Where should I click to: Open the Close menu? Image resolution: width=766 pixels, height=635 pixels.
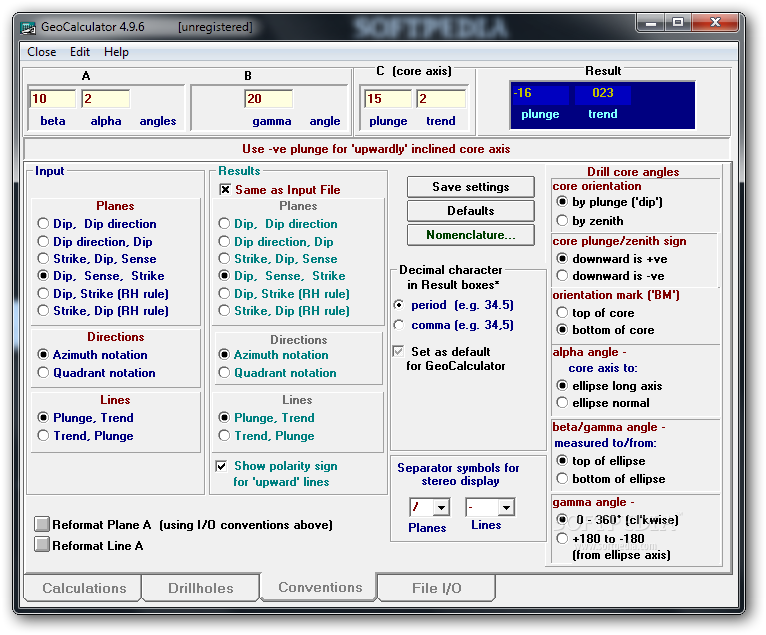coord(42,52)
